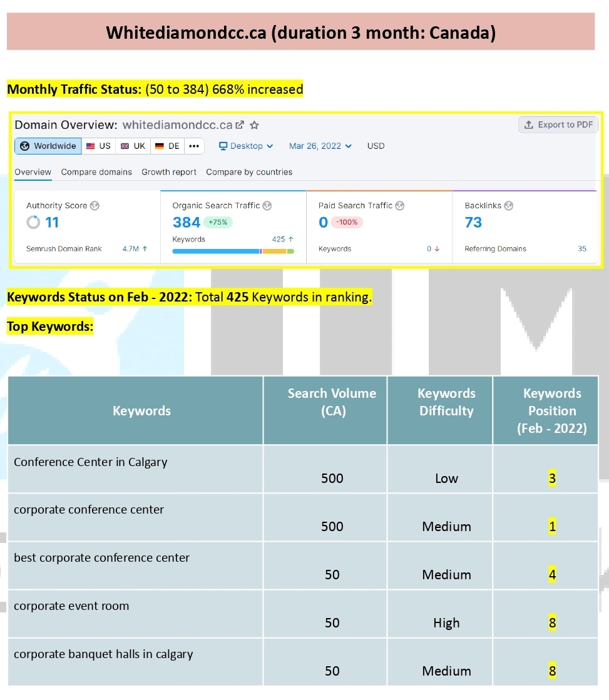Open the Backlinks value 73

[473, 222]
